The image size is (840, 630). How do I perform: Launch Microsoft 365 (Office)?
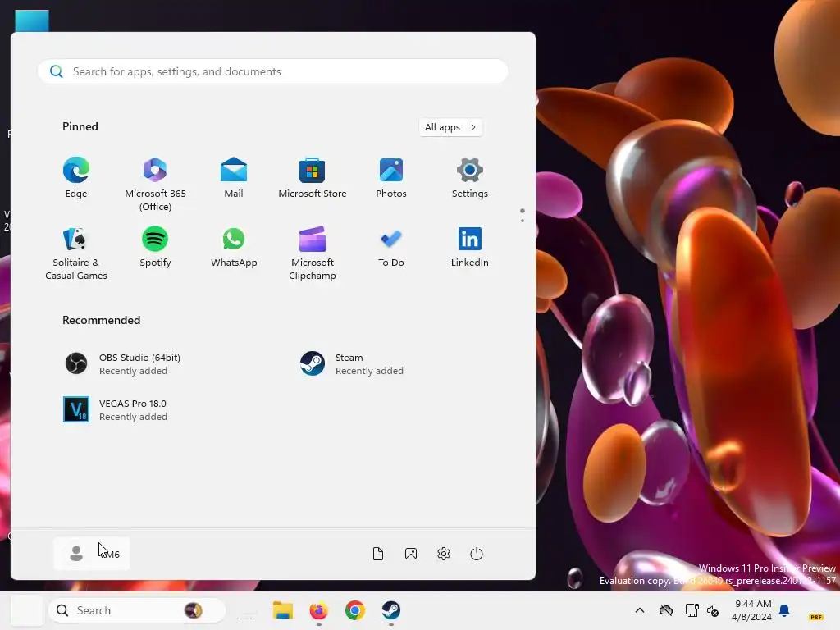(x=155, y=184)
